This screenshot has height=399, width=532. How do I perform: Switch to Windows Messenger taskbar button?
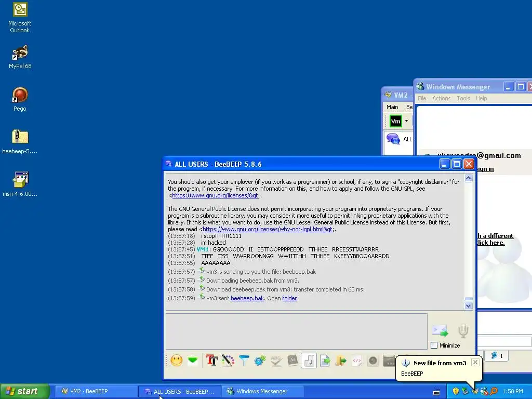click(x=262, y=391)
